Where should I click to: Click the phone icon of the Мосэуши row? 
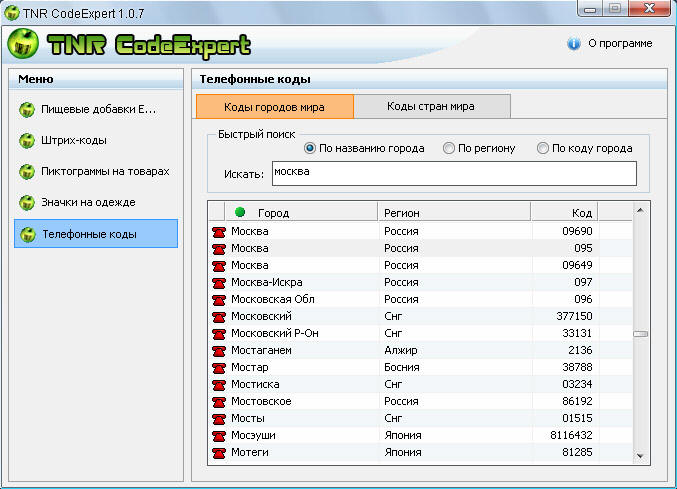click(219, 436)
